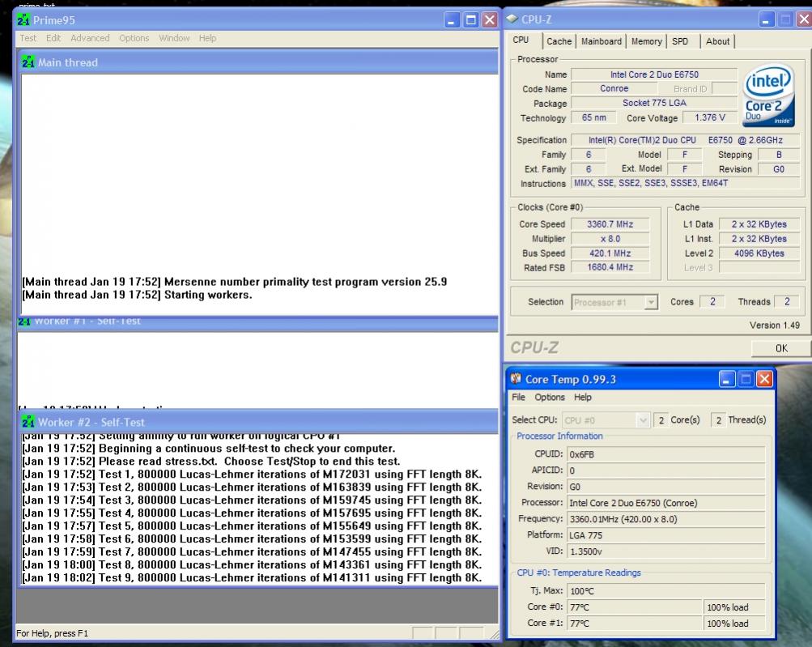Maximize the Prime95 window

coord(470,20)
